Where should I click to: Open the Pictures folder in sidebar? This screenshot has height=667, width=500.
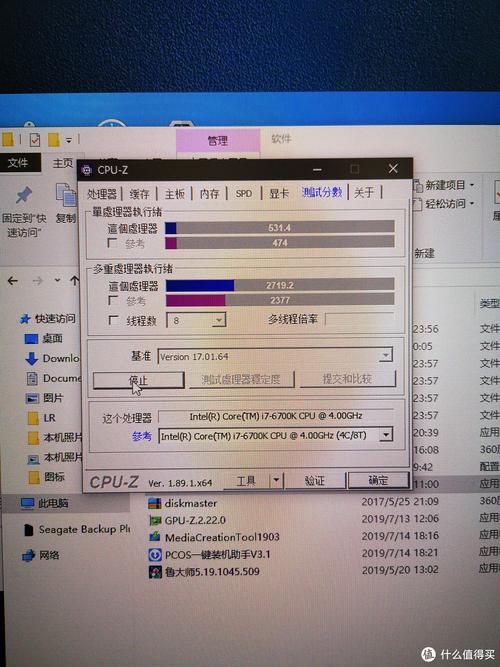(44, 398)
